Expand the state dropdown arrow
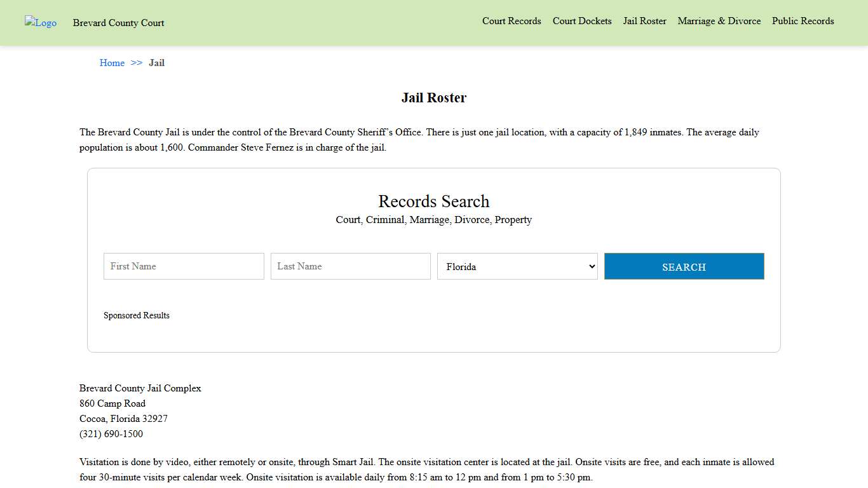Image resolution: width=868 pixels, height=488 pixels. [590, 266]
